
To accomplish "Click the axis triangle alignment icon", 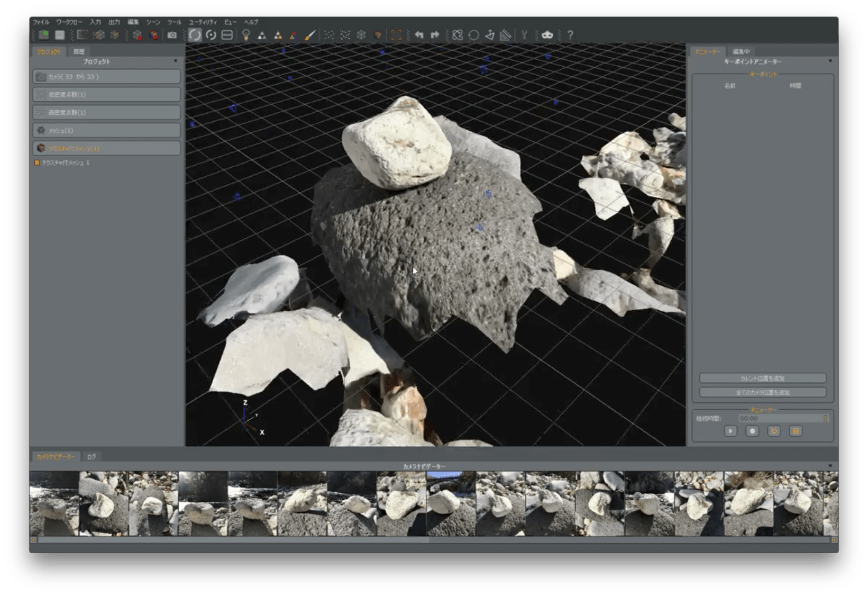I will click(x=490, y=35).
